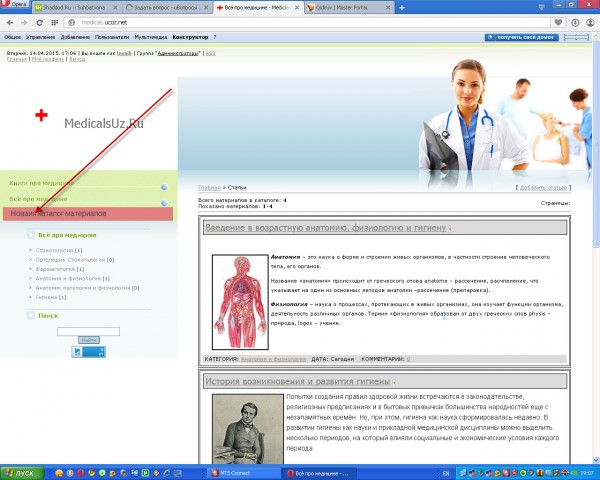Click the EN language indicator in the taskbar
Screen dimensions: 600x480
tap(446, 473)
